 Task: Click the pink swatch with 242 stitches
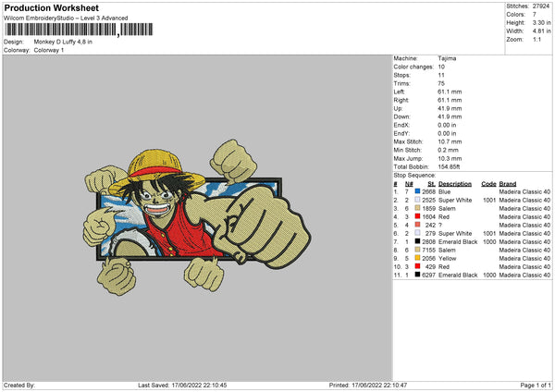[418, 225]
